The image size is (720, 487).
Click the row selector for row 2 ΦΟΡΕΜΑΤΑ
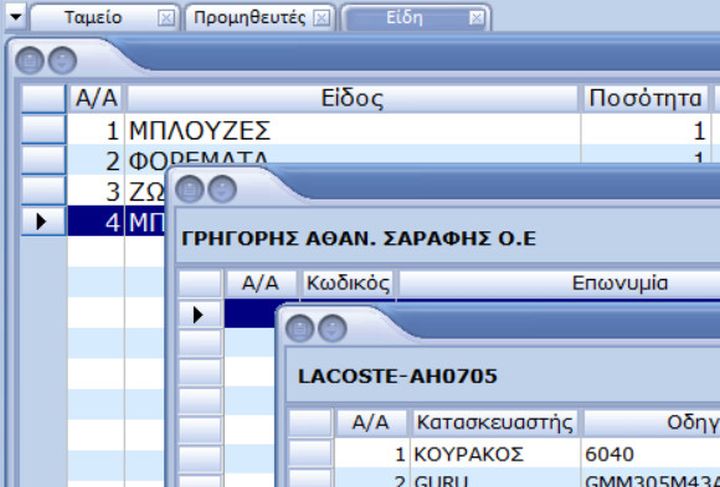pyautogui.click(x=44, y=159)
